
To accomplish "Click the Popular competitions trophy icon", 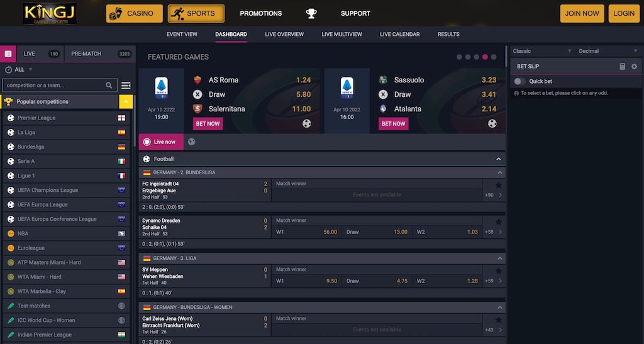I will click(8, 101).
